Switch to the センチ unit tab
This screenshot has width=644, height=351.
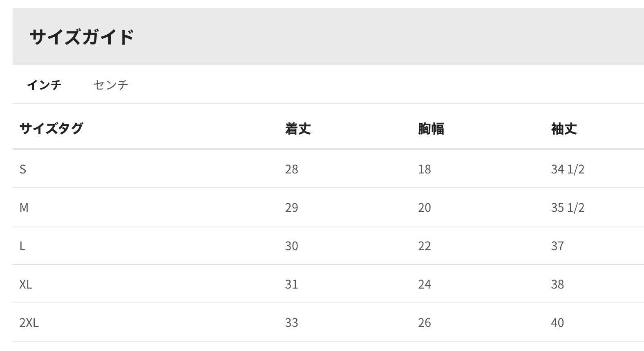coord(111,84)
